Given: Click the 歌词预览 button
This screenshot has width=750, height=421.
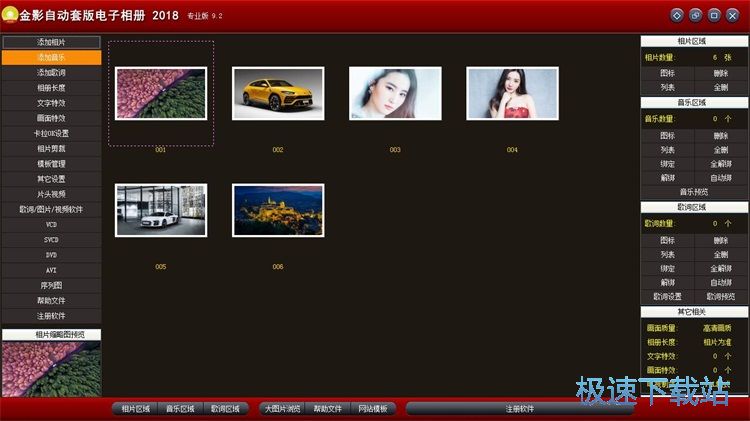Looking at the screenshot, I should click(x=721, y=297).
